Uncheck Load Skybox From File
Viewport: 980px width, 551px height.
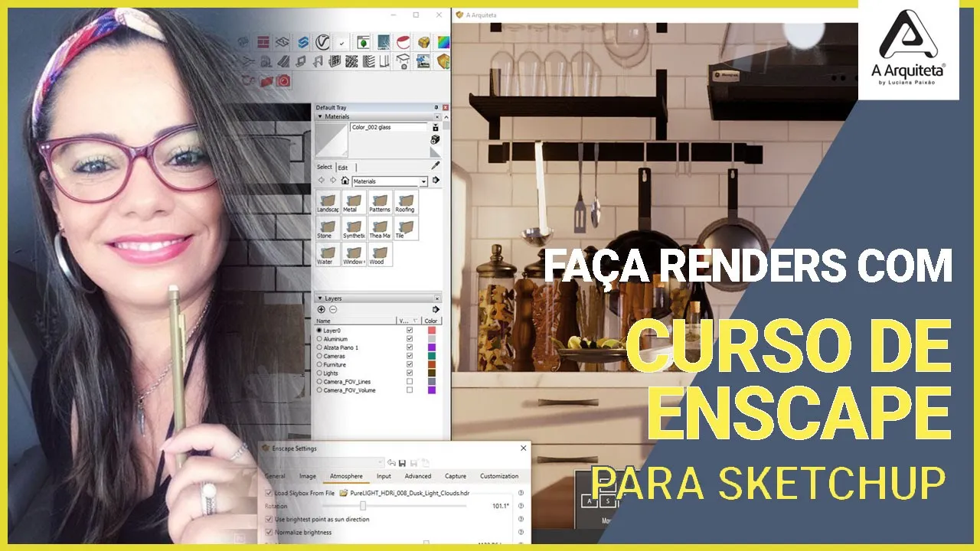tap(268, 494)
